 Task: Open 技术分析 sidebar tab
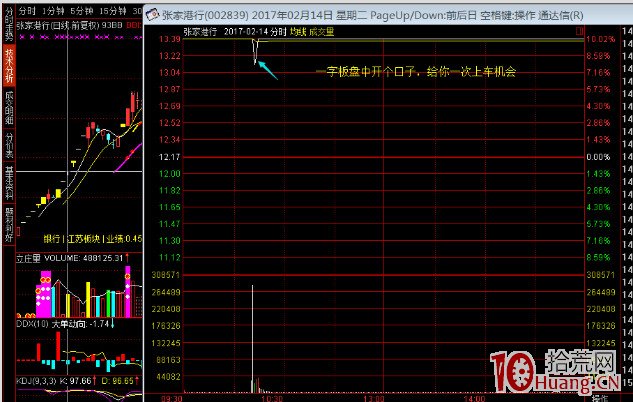9,65
